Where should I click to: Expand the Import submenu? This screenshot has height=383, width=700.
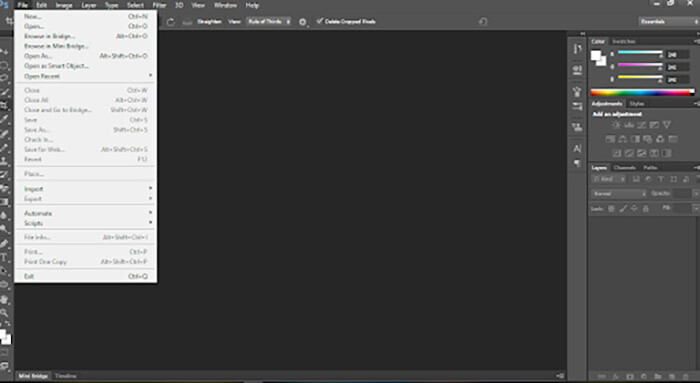[86, 189]
